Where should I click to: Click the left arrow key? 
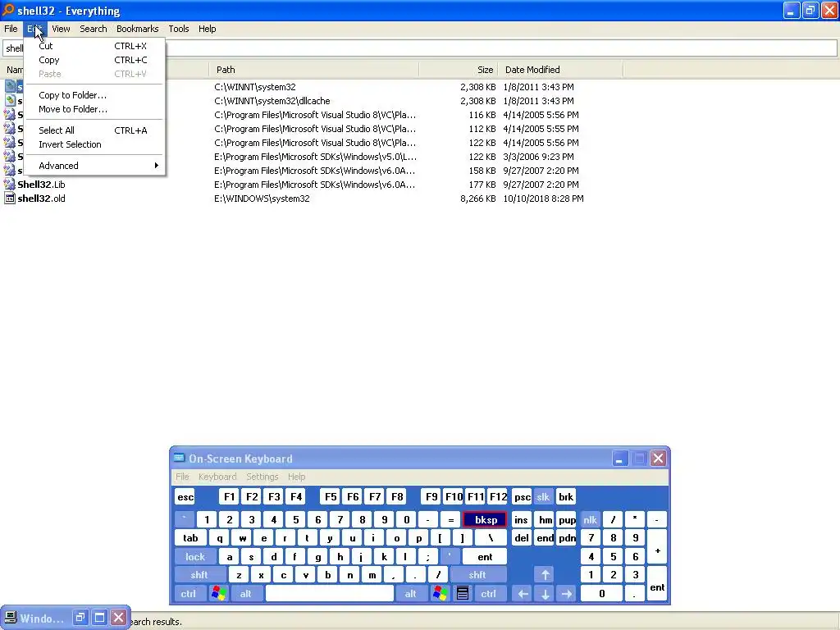pyautogui.click(x=523, y=594)
